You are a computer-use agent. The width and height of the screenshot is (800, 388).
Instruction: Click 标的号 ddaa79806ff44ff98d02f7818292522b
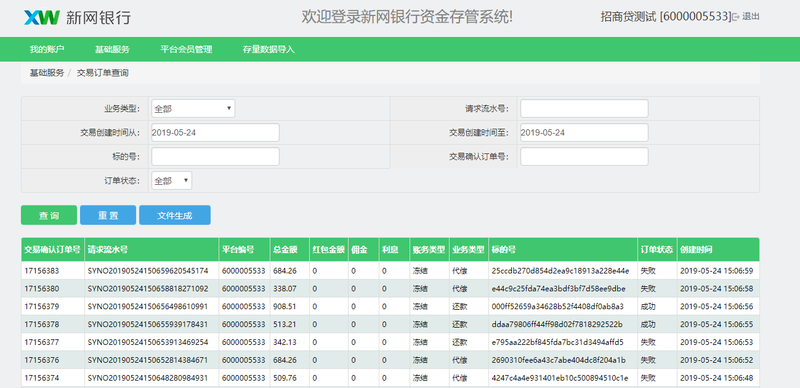point(557,324)
